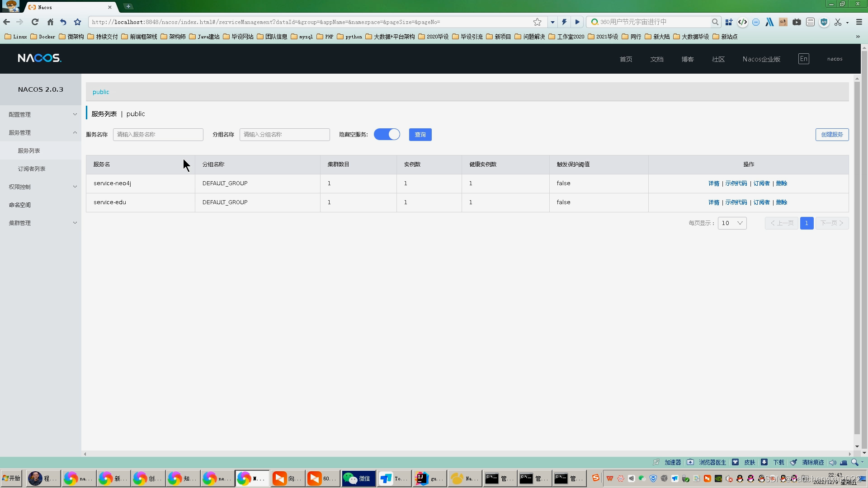Open the WeChat taskbar icon

[358, 478]
